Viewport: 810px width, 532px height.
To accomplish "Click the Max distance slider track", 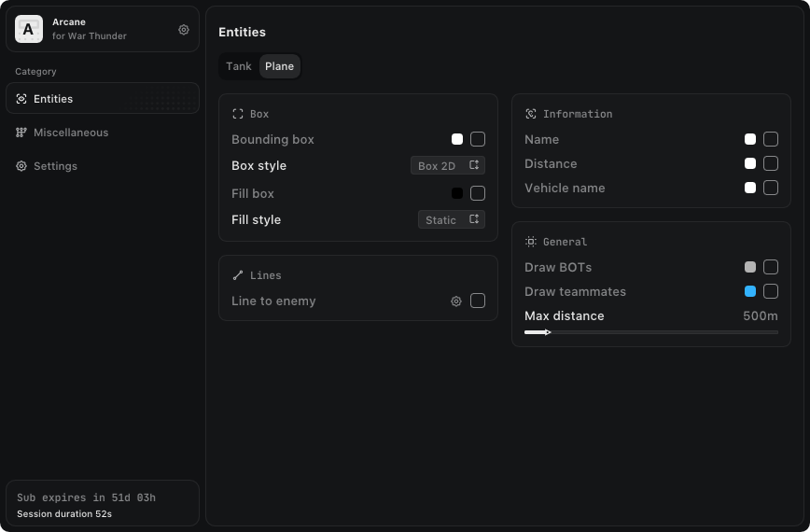I will pos(653,332).
